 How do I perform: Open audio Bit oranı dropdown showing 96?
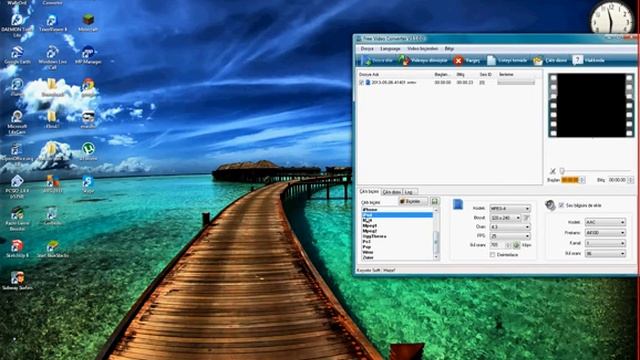[605, 253]
